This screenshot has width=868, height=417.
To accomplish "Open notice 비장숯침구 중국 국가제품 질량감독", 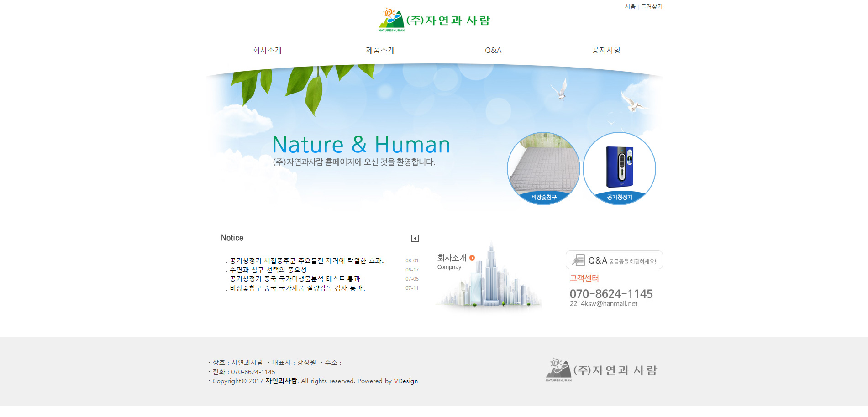I will (297, 288).
